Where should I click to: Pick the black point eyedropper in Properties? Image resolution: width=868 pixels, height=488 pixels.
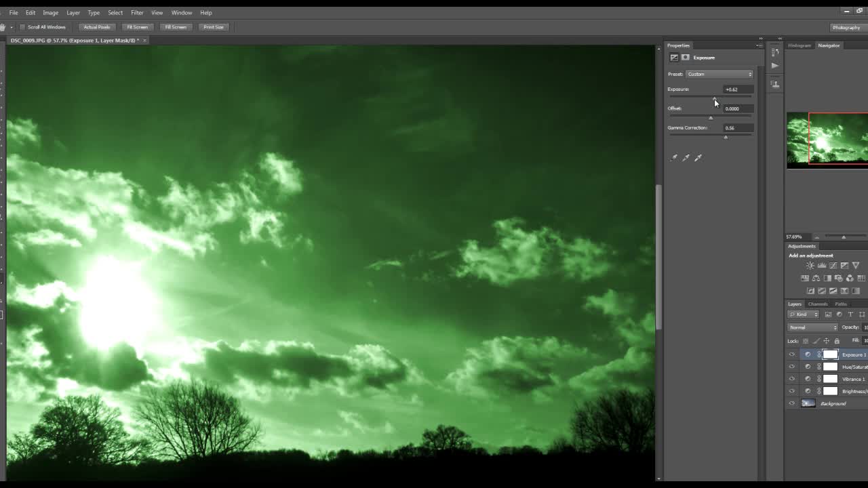pos(673,157)
